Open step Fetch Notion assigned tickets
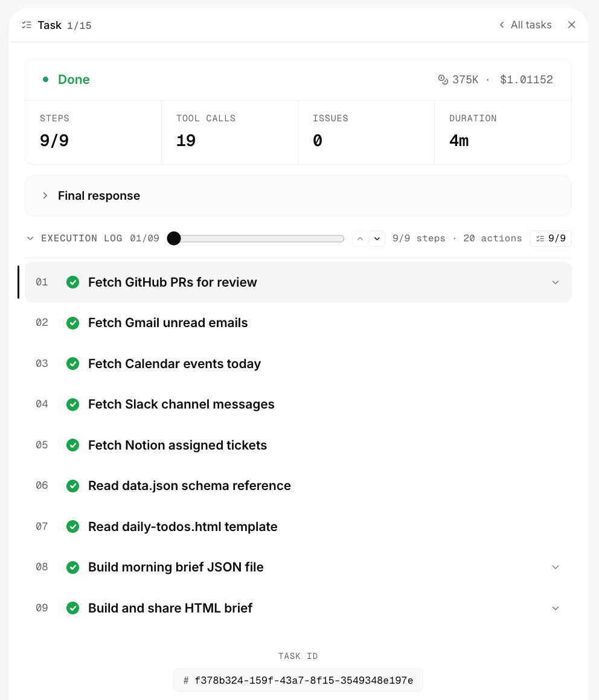This screenshot has width=599, height=700. tap(298, 445)
